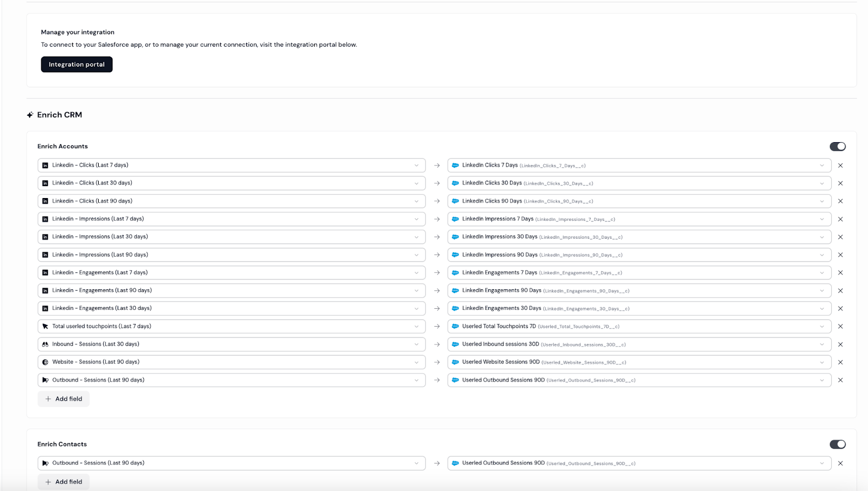Viewport: 868px width, 491px height.
Task: Expand Linkedin - Impressions (Last 30 days) source dropdown
Action: click(232, 237)
